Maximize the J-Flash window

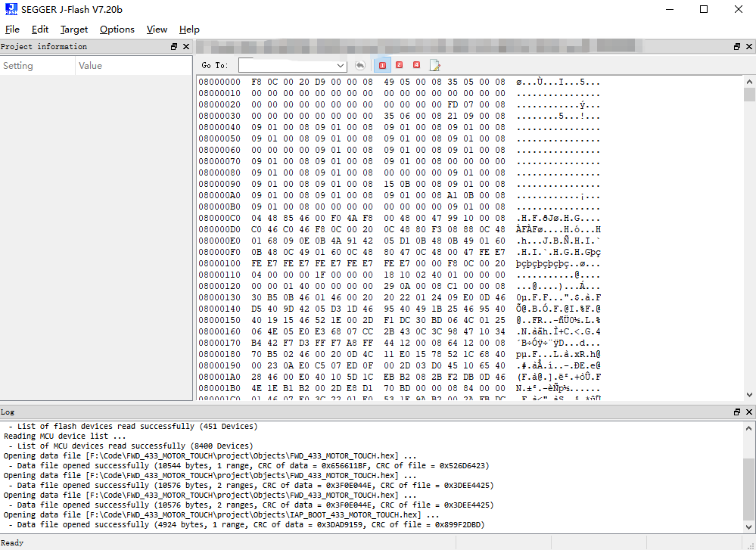704,9
